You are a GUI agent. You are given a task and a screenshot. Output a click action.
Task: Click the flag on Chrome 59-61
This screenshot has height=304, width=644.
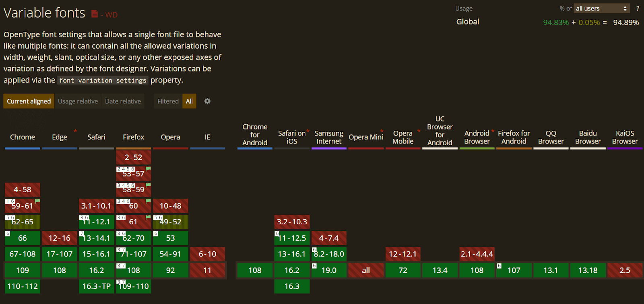click(x=37, y=201)
